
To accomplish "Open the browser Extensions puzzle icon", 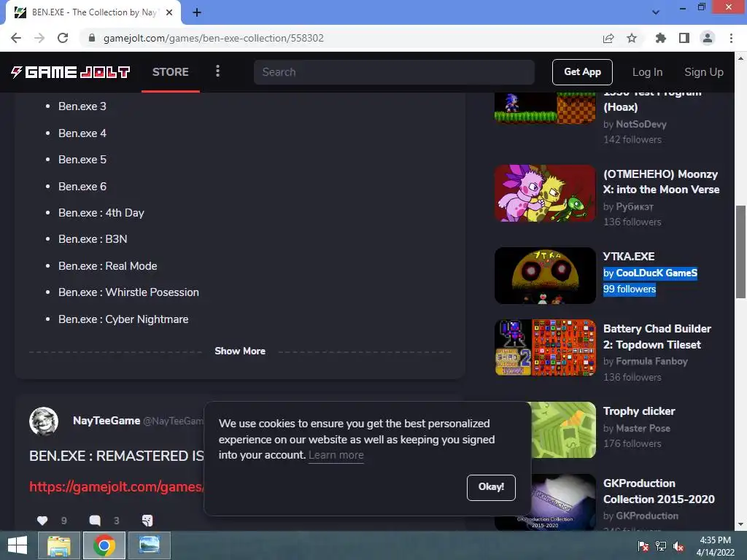I will [660, 38].
